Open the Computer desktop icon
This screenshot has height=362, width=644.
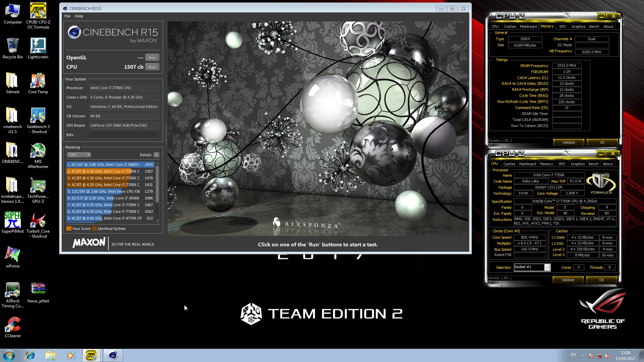point(12,13)
